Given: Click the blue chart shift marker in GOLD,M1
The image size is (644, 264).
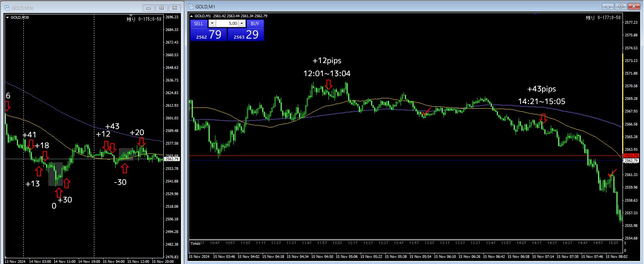Looking at the screenshot, I should pos(535,14).
